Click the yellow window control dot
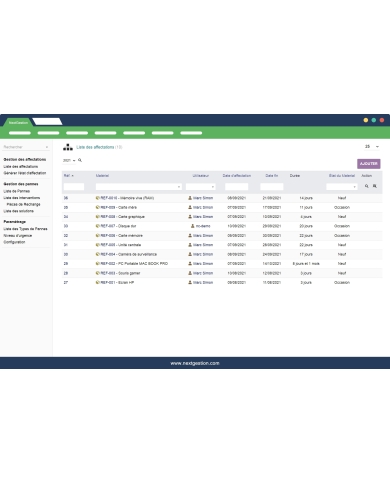 point(366,120)
